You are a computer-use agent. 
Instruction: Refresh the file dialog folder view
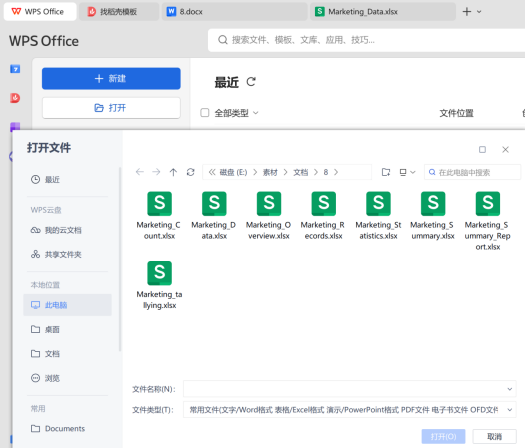[191, 172]
